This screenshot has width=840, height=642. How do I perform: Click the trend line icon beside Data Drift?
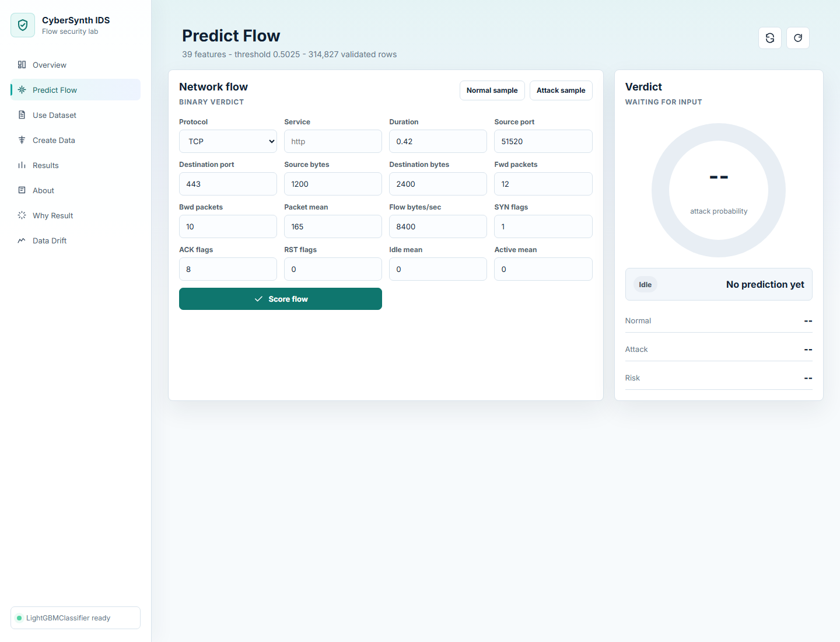(x=22, y=240)
